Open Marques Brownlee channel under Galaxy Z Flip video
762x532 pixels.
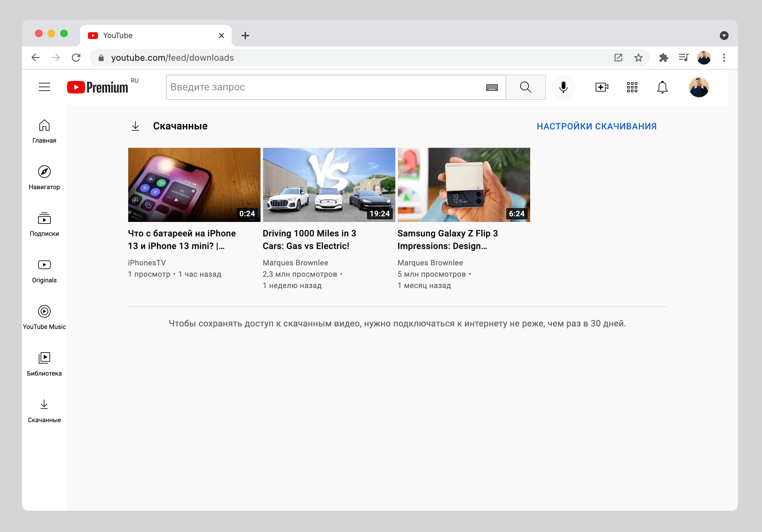point(430,263)
